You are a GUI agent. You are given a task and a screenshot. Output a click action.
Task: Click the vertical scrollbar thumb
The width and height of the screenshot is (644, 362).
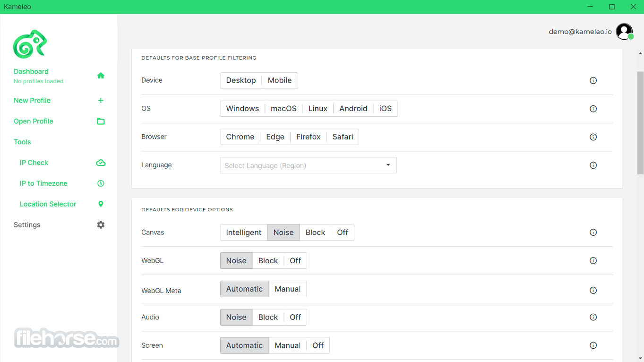(640, 122)
